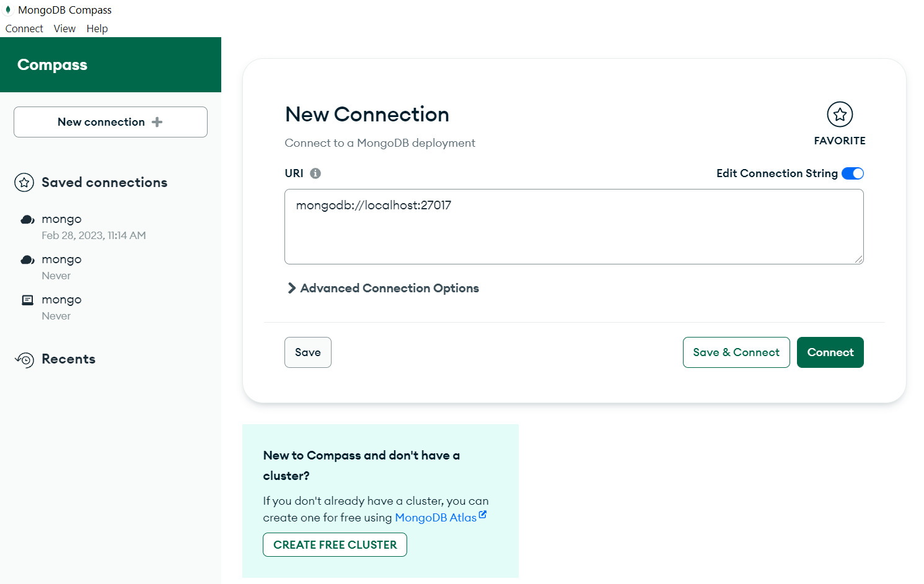Click the Save button
Image resolution: width=924 pixels, height=584 pixels.
pos(308,352)
